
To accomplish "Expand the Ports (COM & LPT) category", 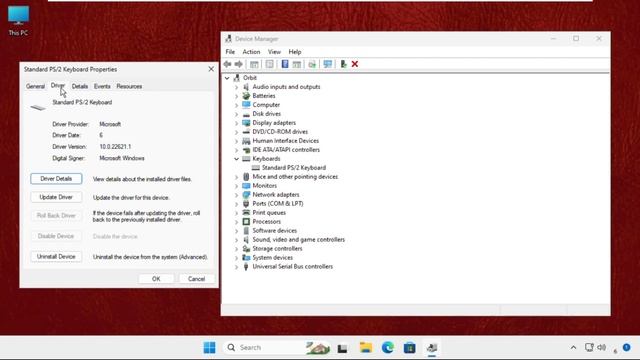I will [236, 204].
